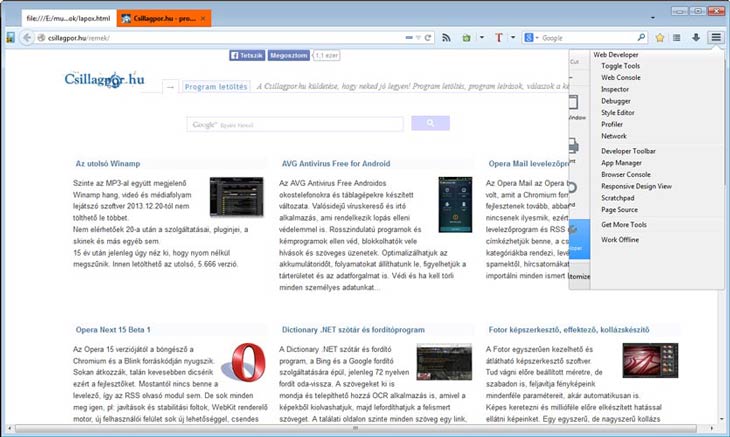Open the Opera Next 15 Beta 1 article
The width and height of the screenshot is (730, 437).
113,330
